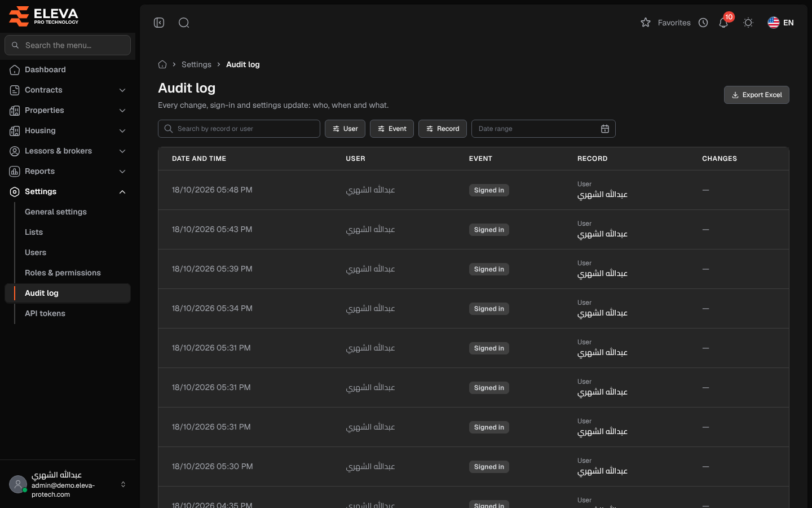Image resolution: width=812 pixels, height=508 pixels.
Task: Click the '18/10/2026 05:39 PM' timestamp
Action: click(212, 269)
